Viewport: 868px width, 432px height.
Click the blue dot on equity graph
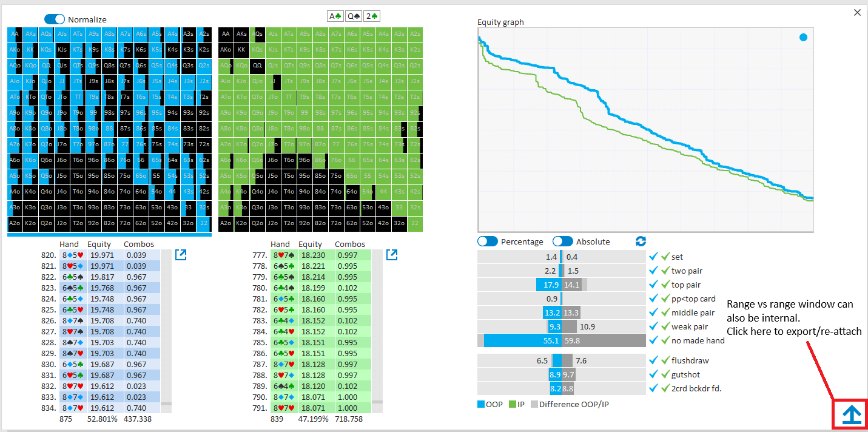[803, 38]
